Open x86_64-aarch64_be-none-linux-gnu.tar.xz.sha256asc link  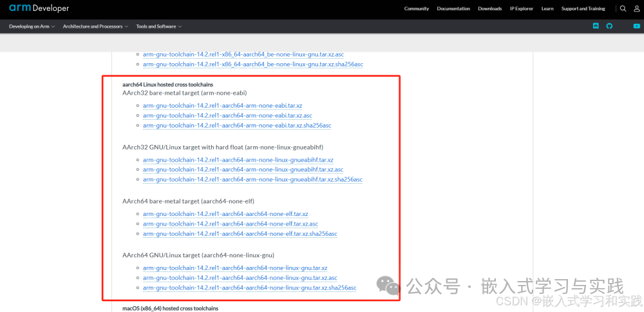coord(252,64)
